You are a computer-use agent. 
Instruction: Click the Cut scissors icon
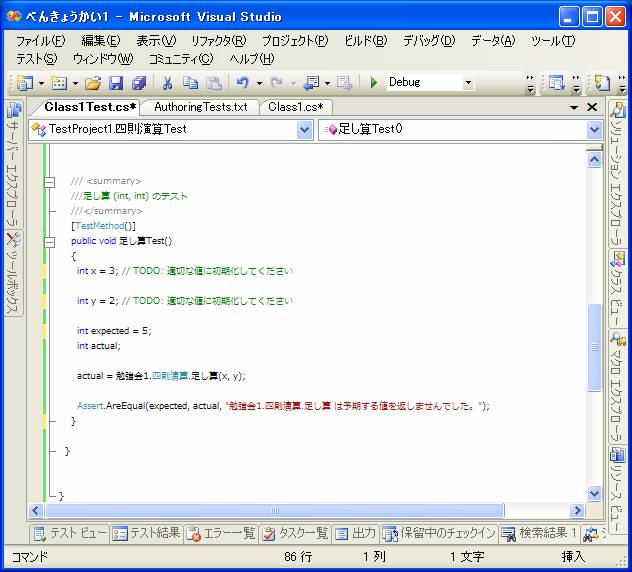click(167, 83)
